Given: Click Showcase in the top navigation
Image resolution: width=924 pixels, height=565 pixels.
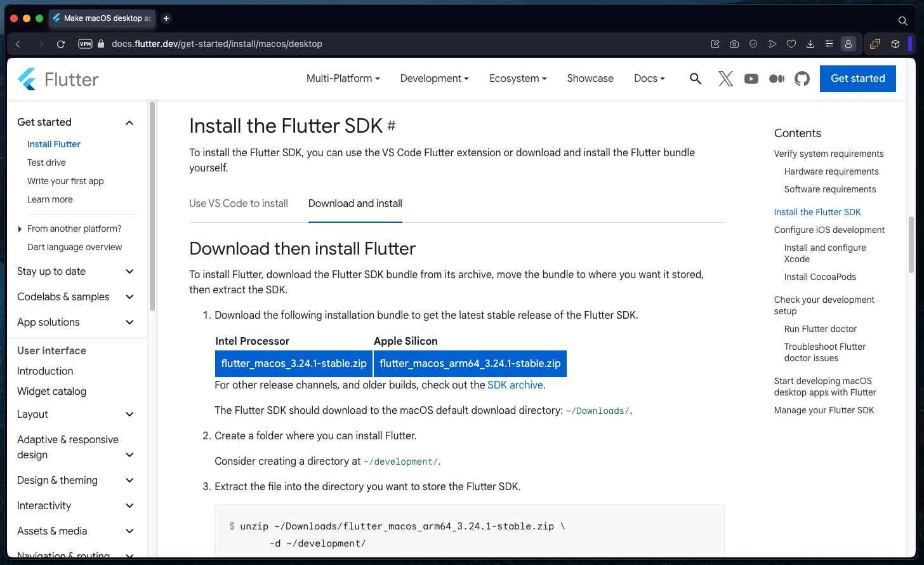Looking at the screenshot, I should 590,79.
